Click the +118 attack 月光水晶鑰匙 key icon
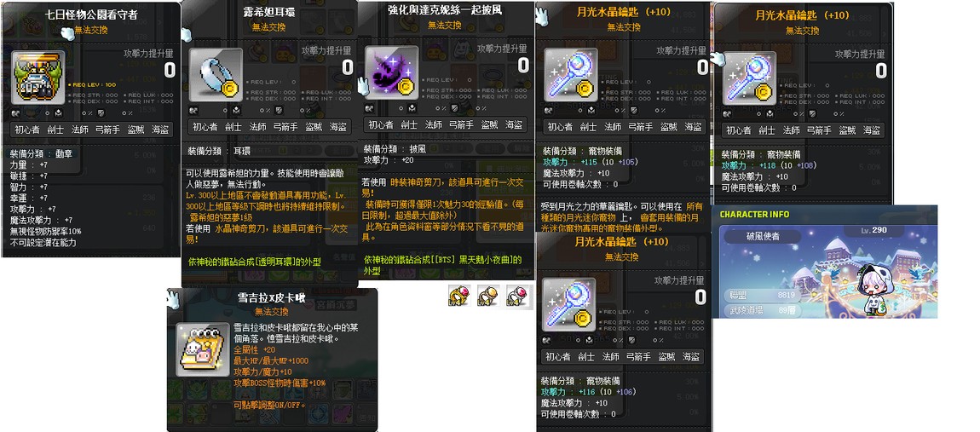This screenshot has width=980, height=432. 749,78
